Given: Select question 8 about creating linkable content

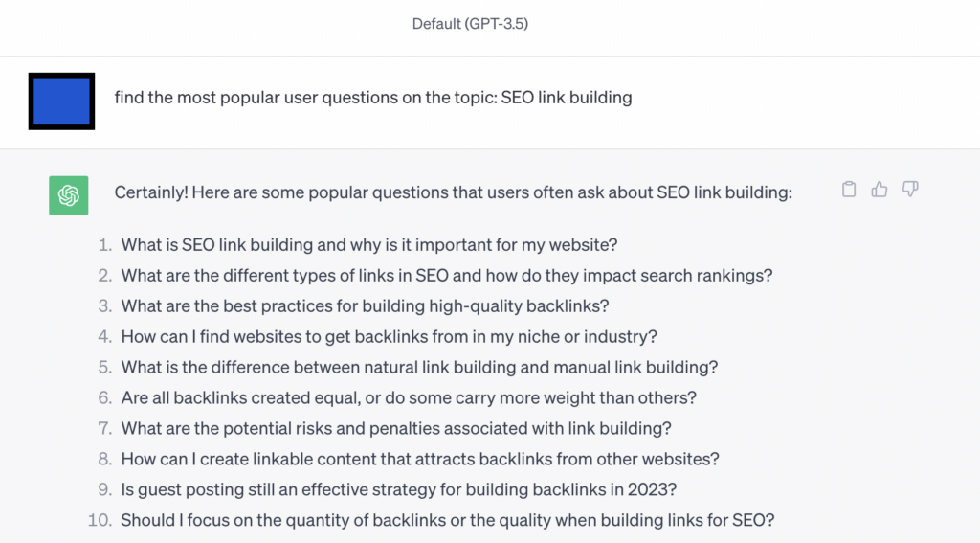Looking at the screenshot, I should [420, 459].
